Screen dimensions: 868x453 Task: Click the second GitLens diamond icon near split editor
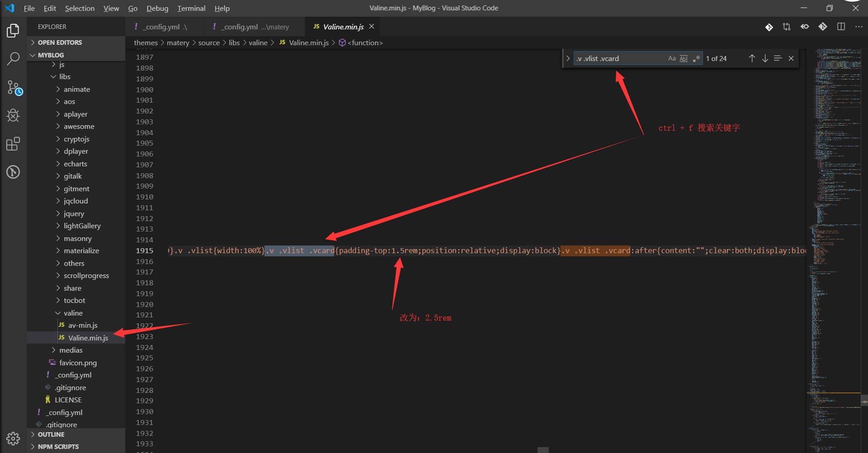click(x=823, y=27)
